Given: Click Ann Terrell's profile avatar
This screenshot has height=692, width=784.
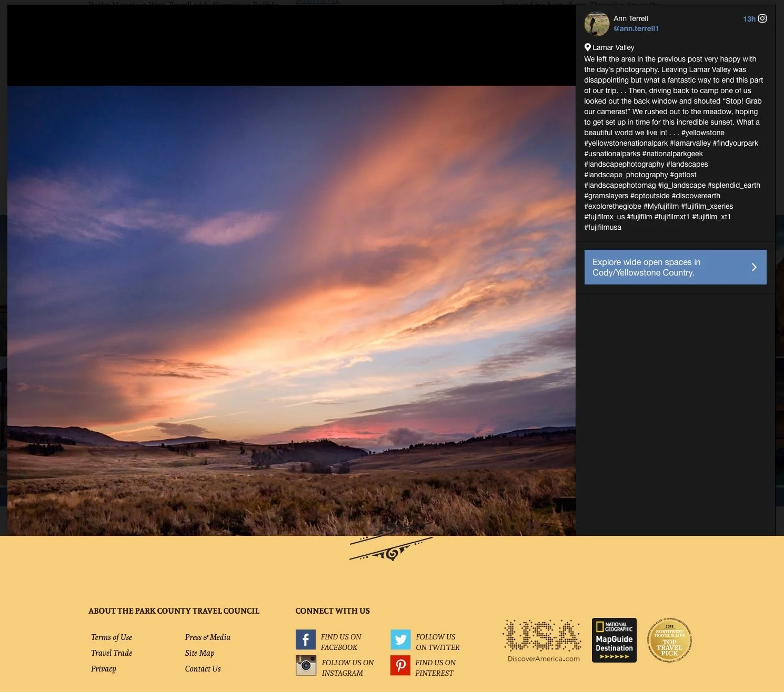Looking at the screenshot, I should pos(597,24).
